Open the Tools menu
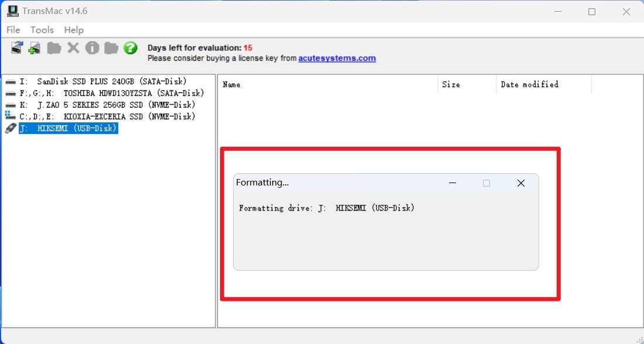This screenshot has width=644, height=344. tap(42, 30)
